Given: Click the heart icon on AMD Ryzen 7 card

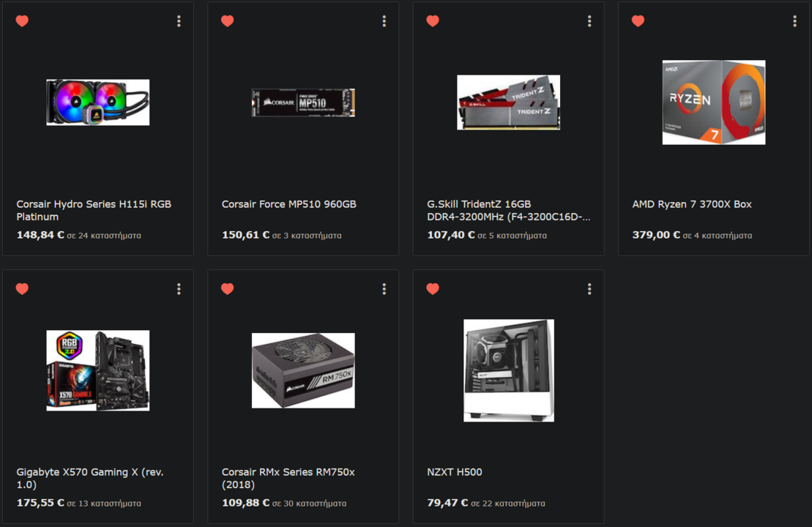Looking at the screenshot, I should pos(638,20).
